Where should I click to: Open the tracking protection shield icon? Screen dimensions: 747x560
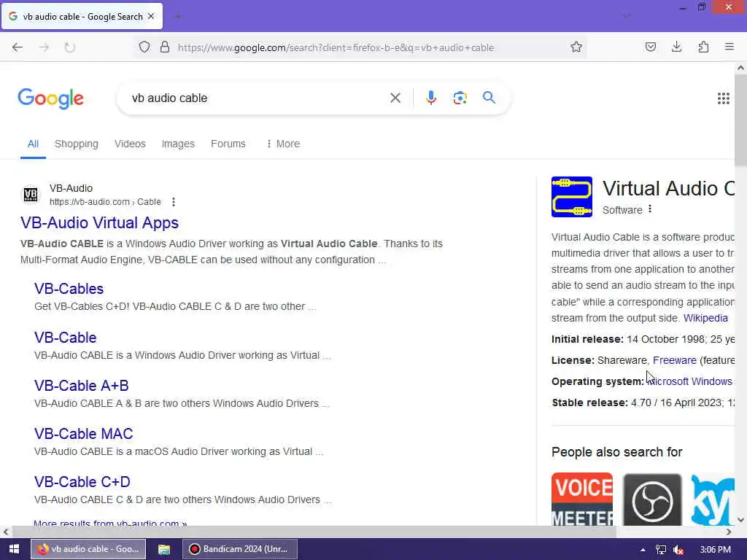tap(144, 47)
